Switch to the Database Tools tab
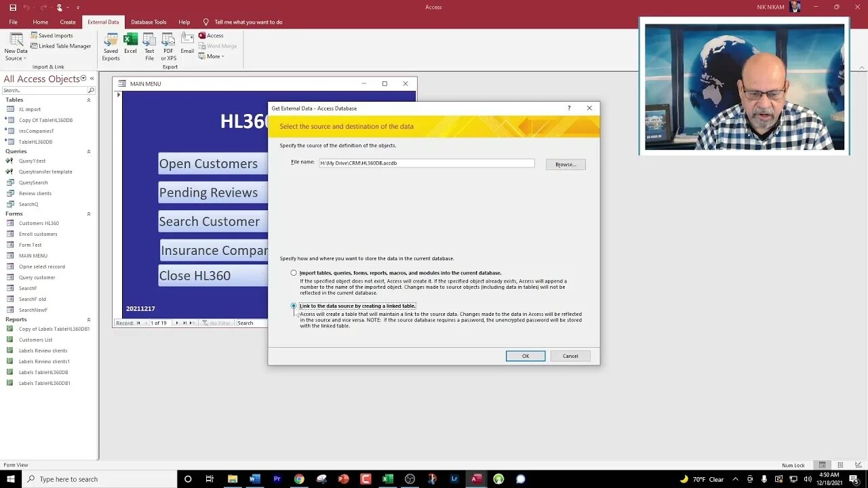Image resolution: width=868 pixels, height=488 pixels. (x=149, y=22)
